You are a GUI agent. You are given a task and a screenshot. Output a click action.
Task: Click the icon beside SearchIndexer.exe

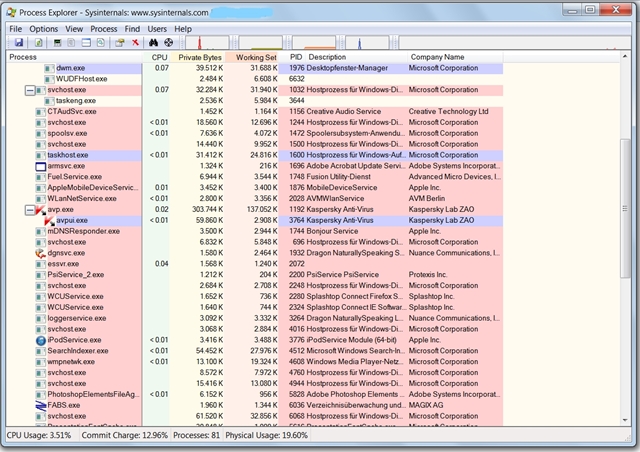coord(40,351)
